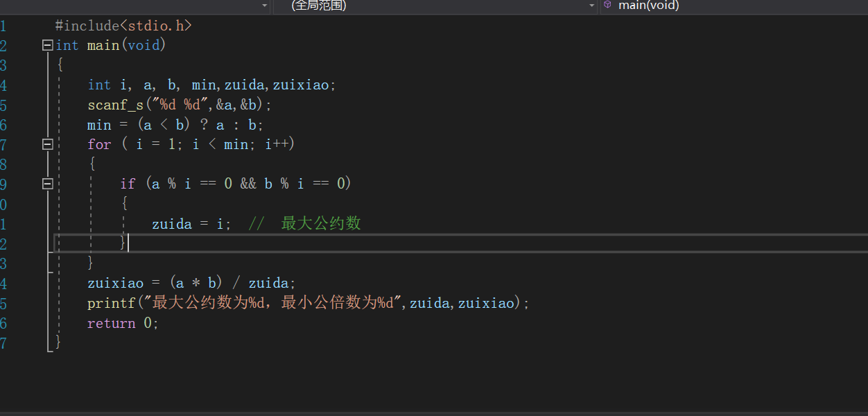
Task: Click the main function name in code
Action: [103, 45]
